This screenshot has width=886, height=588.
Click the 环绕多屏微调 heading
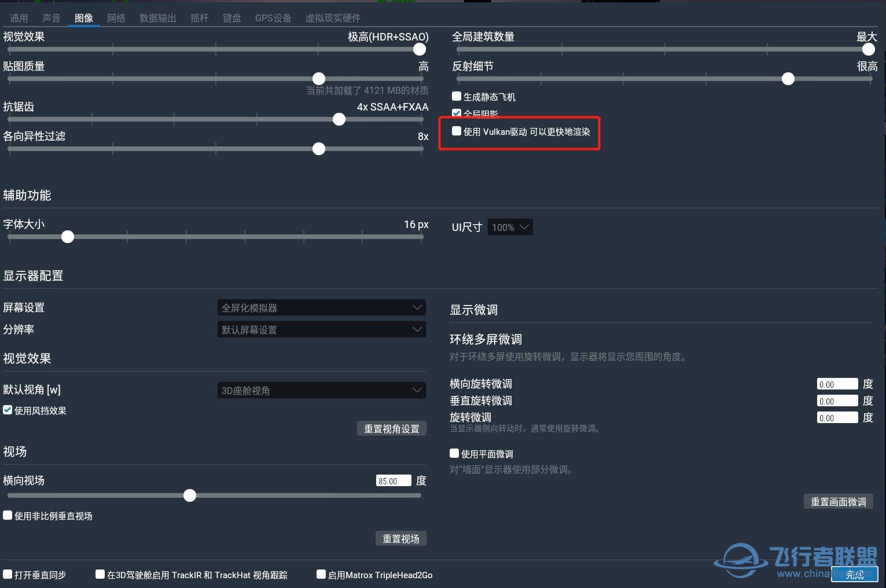[x=486, y=339]
